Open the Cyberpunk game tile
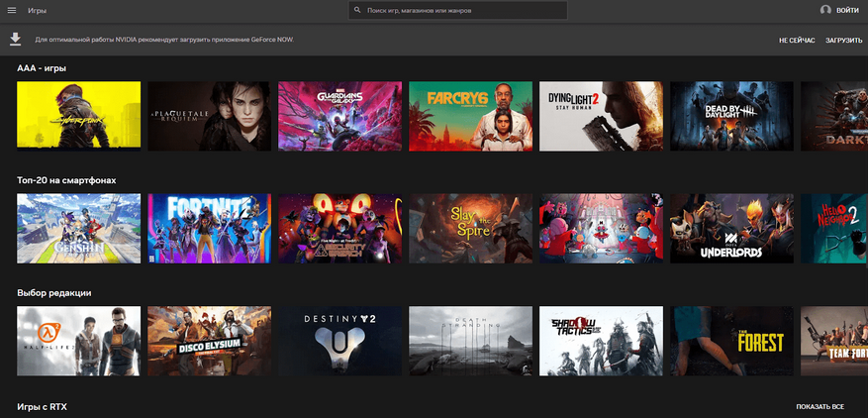868x418 pixels. click(x=78, y=117)
